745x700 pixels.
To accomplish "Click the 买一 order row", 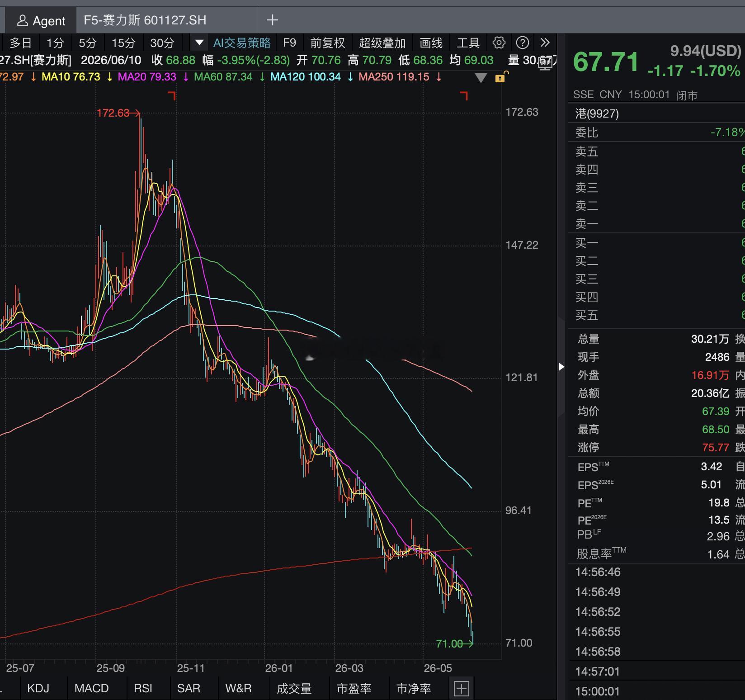I will (656, 243).
